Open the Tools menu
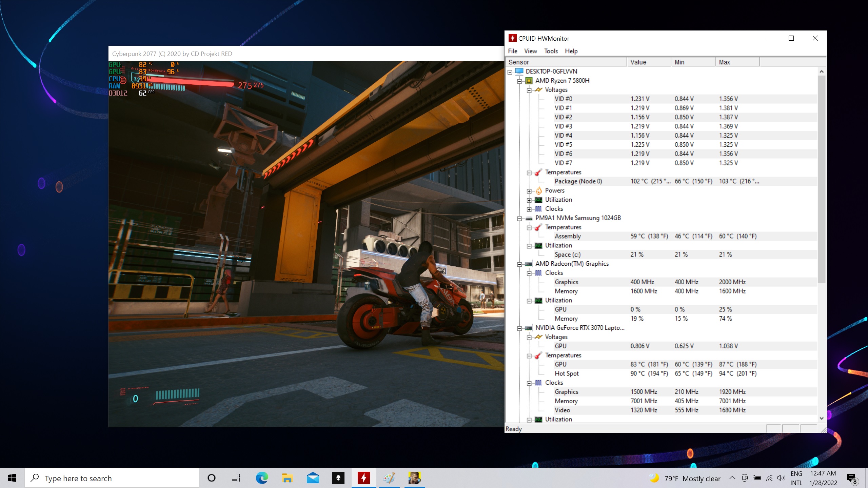 point(551,51)
